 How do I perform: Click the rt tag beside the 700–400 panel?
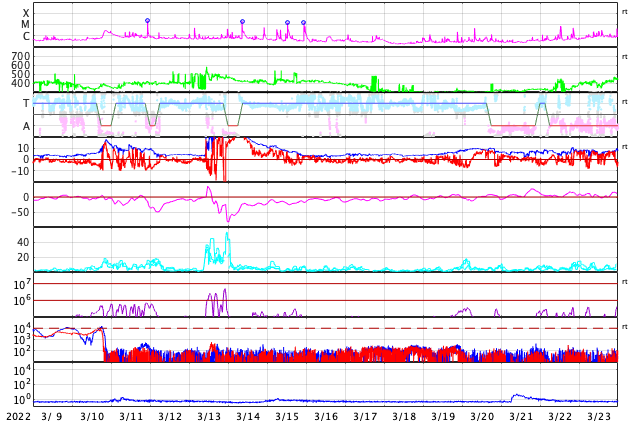(x=625, y=57)
